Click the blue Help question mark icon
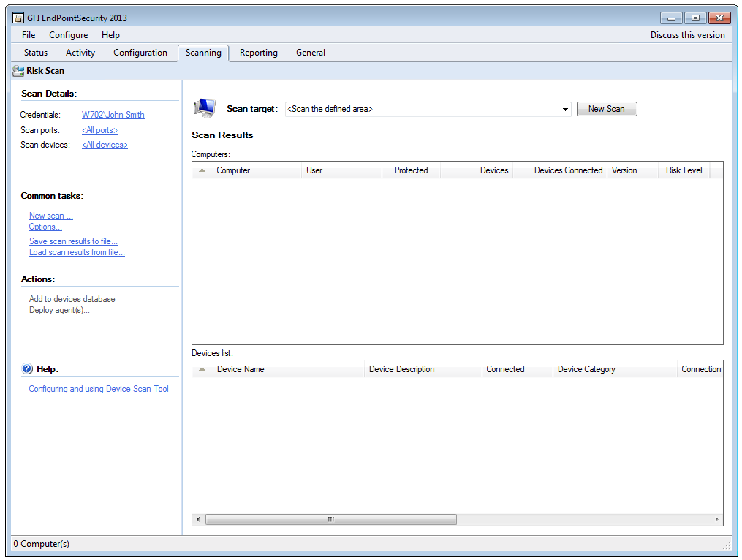The image size is (742, 560). [x=27, y=368]
